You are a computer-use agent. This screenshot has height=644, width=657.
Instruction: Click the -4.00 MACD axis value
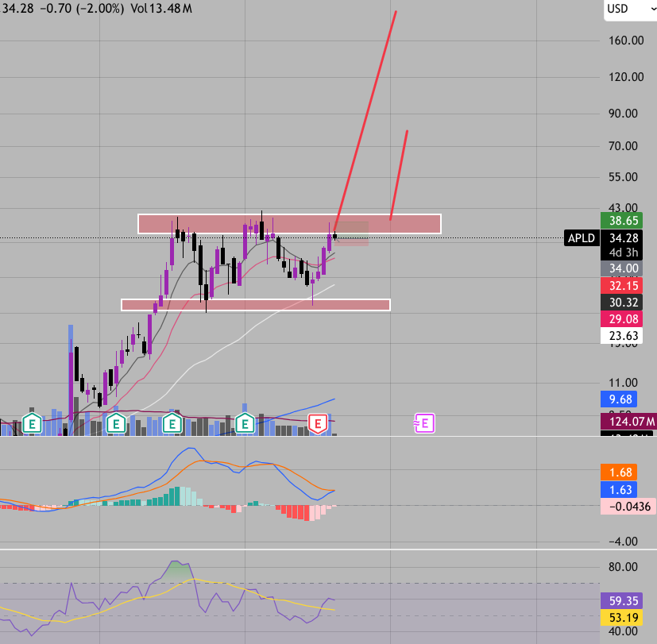pos(623,542)
